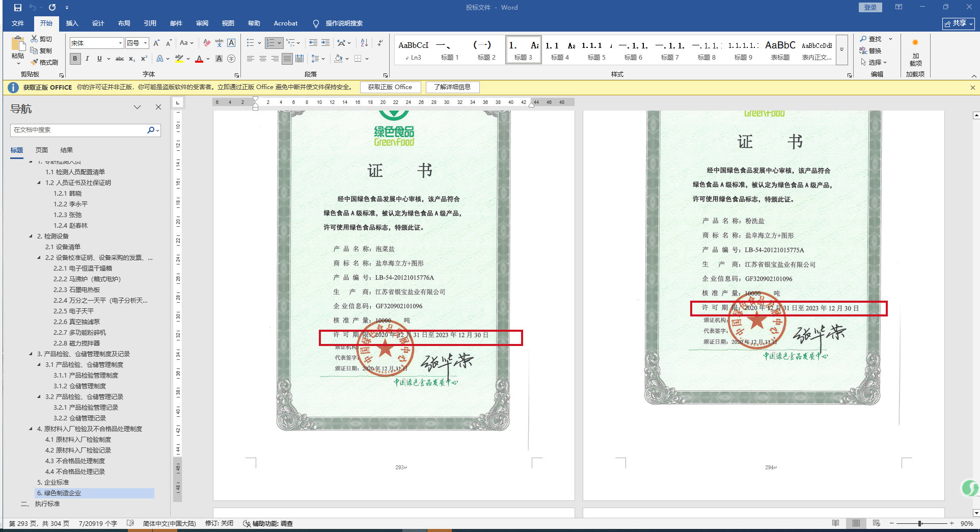
Task: Click the Save icon in title bar
Action: coord(18,8)
